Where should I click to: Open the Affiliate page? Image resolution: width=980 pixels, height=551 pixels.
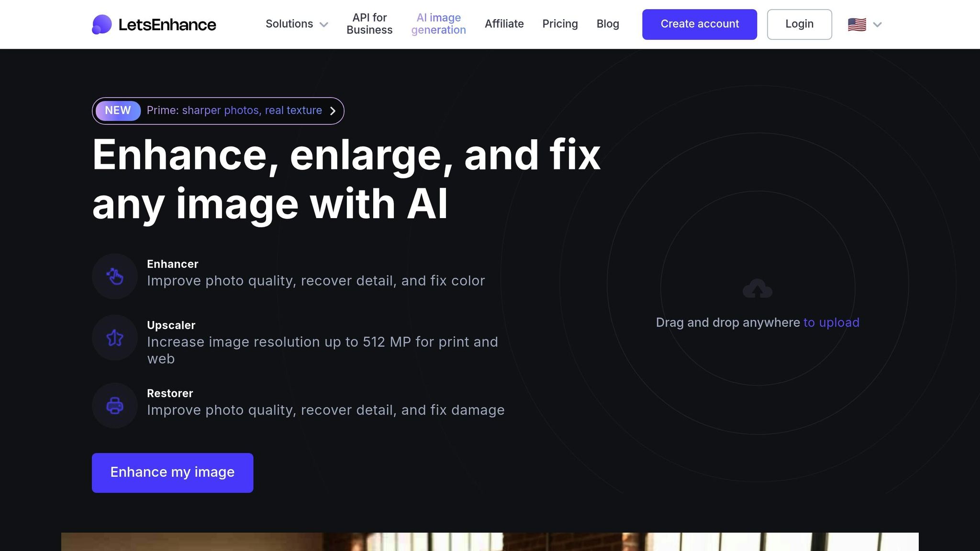click(504, 24)
